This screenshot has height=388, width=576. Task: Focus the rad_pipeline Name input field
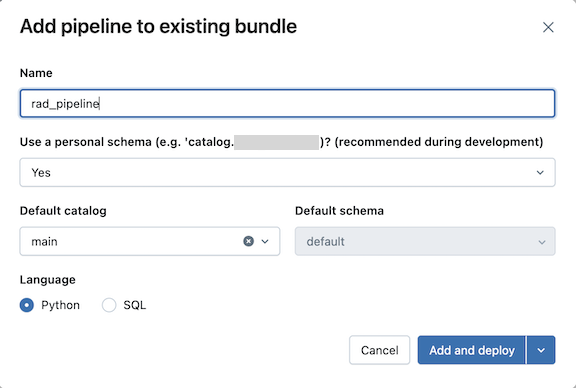click(287, 103)
